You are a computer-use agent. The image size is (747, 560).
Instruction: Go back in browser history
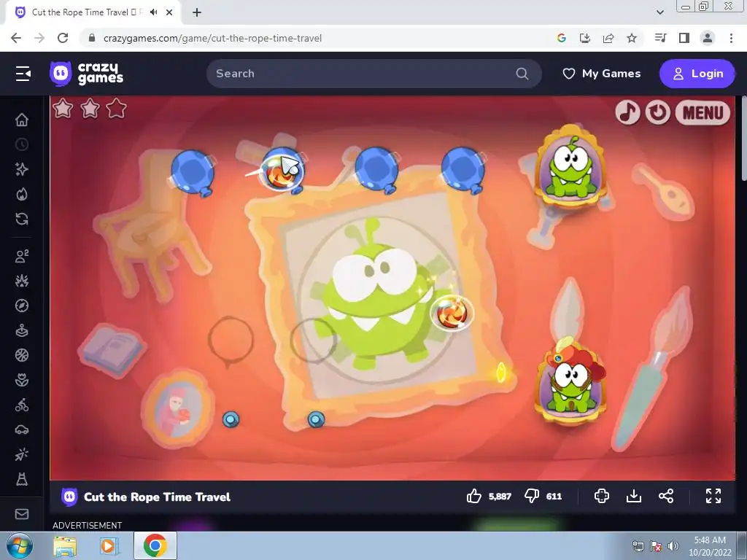coord(16,38)
